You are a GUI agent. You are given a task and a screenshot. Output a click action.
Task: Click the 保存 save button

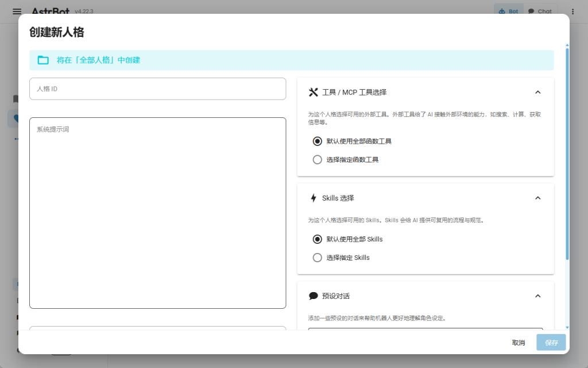551,343
